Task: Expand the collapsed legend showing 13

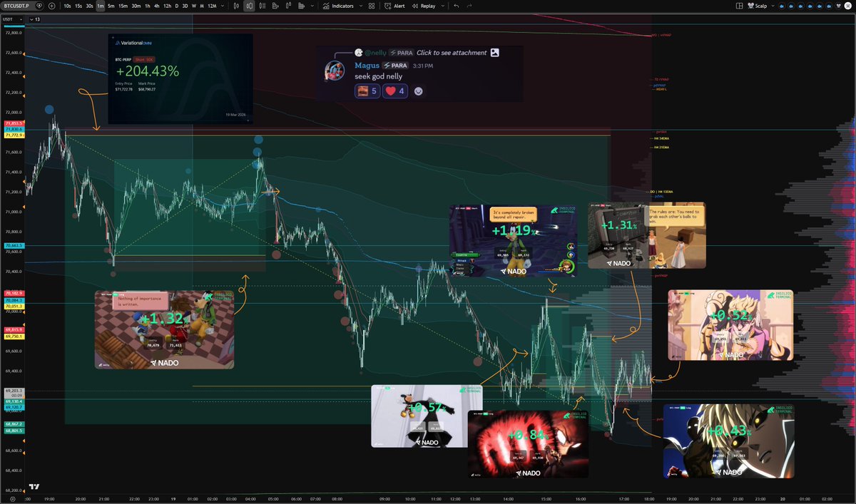Action: pyautogui.click(x=34, y=19)
